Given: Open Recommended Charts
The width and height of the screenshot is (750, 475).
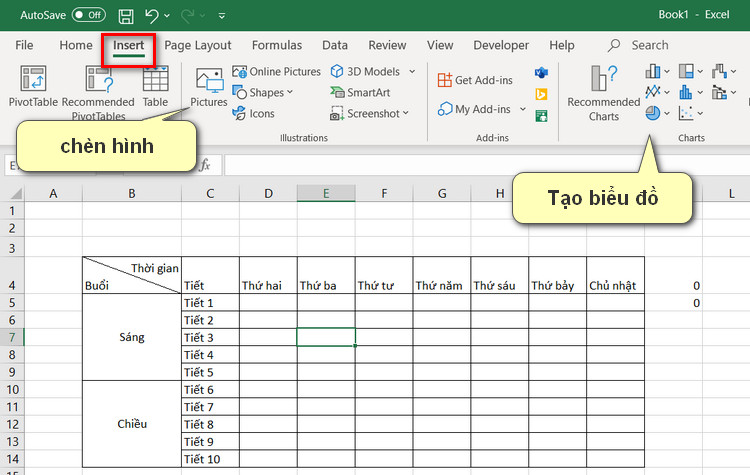Looking at the screenshot, I should point(604,93).
